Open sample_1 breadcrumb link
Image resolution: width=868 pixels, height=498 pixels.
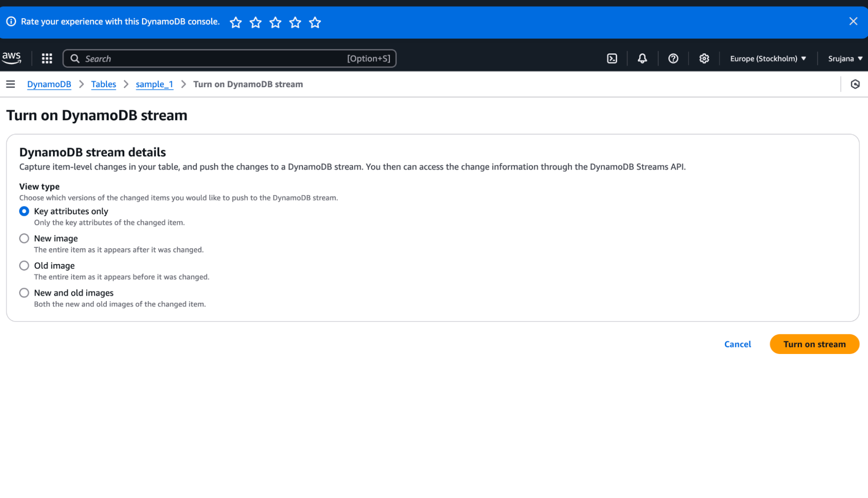[x=154, y=84]
